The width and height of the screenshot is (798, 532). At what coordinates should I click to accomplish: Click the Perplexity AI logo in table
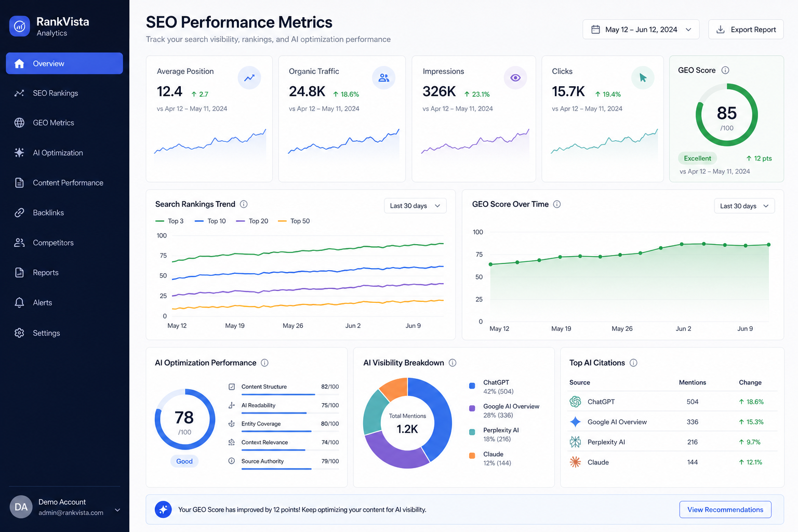pos(575,442)
